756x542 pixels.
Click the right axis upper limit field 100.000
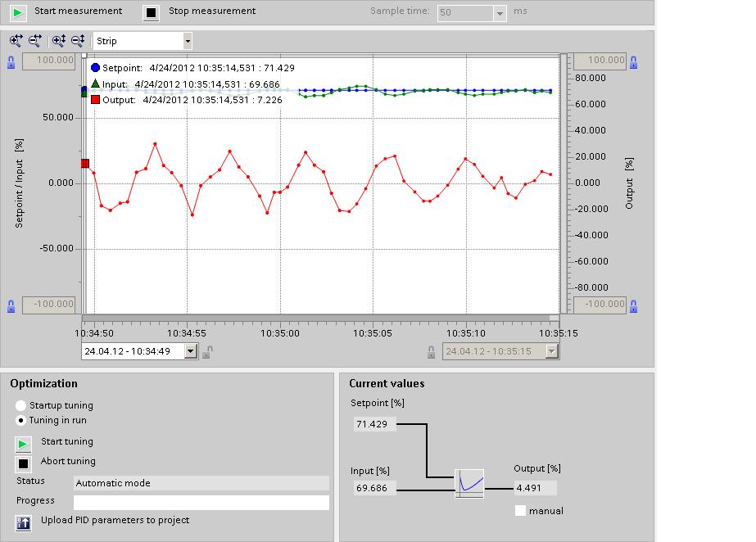tap(600, 61)
